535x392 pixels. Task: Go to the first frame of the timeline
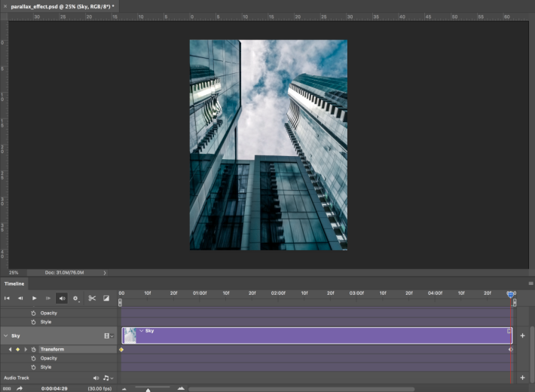[7, 298]
